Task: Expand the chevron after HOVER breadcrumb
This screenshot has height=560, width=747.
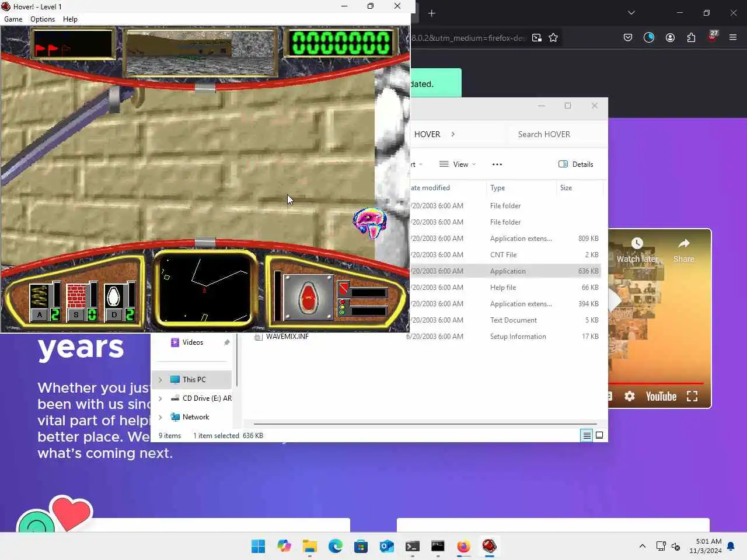Action: (453, 134)
